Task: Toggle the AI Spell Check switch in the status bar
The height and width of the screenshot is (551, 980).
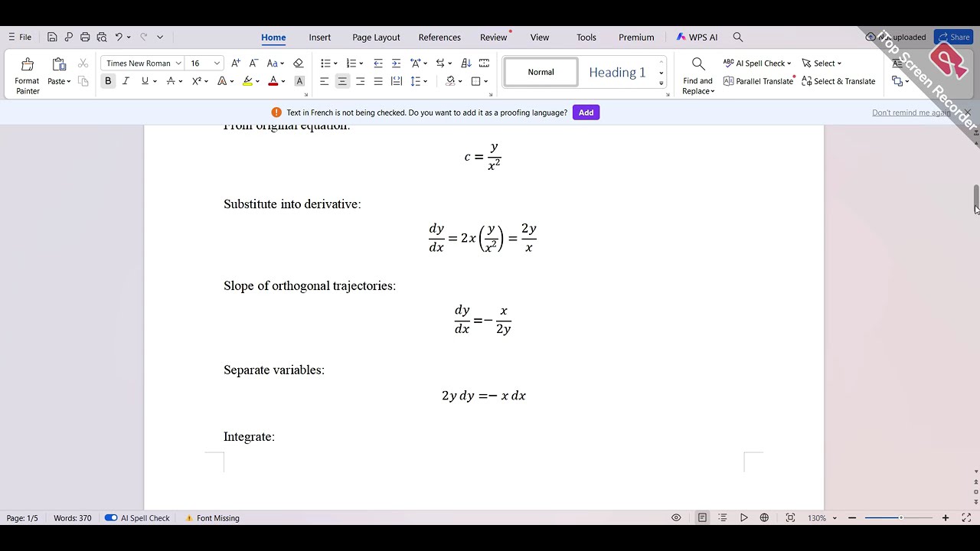Action: click(111, 518)
